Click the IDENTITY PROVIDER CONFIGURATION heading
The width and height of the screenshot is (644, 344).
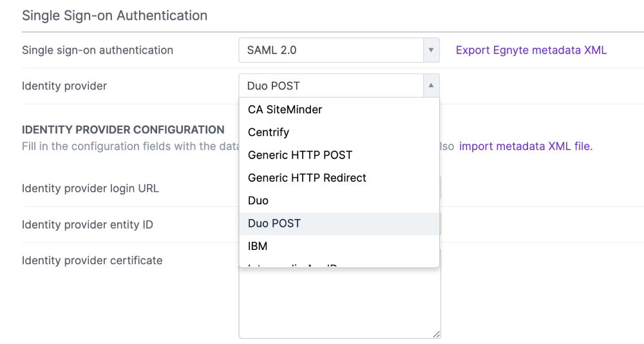(123, 129)
